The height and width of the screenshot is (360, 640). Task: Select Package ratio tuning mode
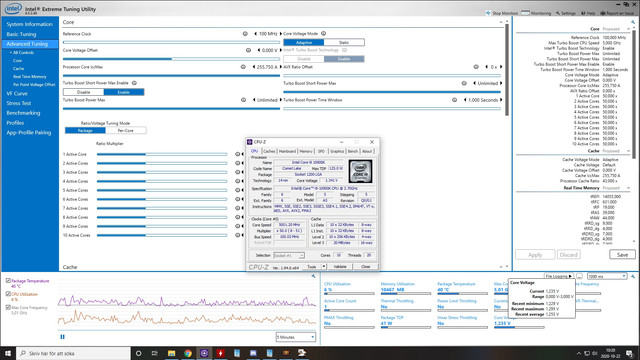click(85, 131)
